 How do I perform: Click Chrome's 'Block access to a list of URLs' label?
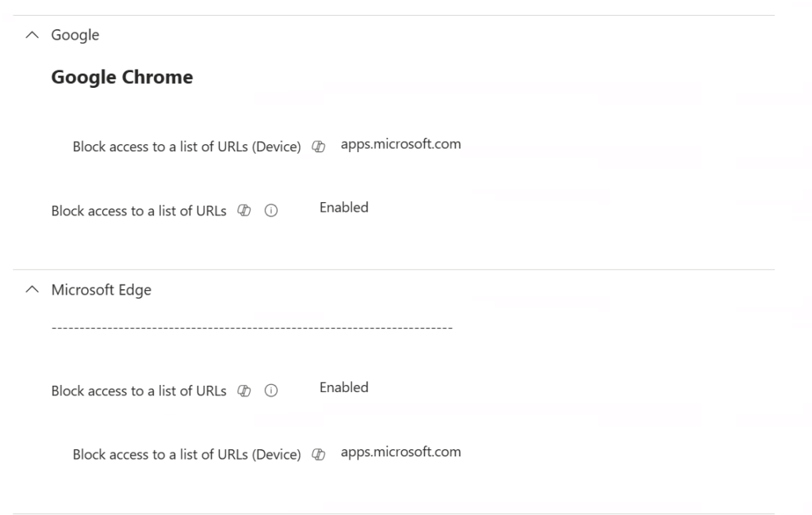pyautogui.click(x=139, y=211)
